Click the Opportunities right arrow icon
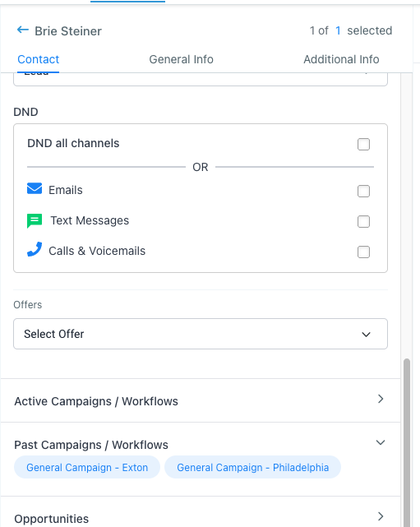420x527 pixels. click(381, 516)
